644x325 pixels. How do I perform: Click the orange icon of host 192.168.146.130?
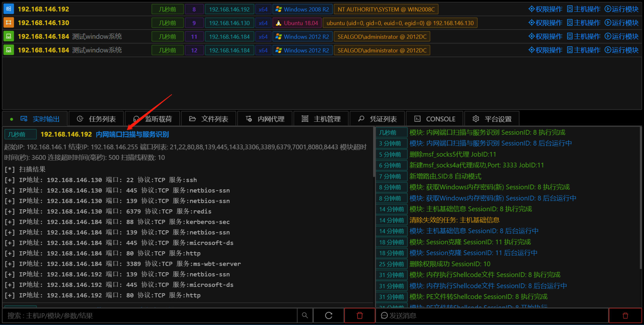9,23
